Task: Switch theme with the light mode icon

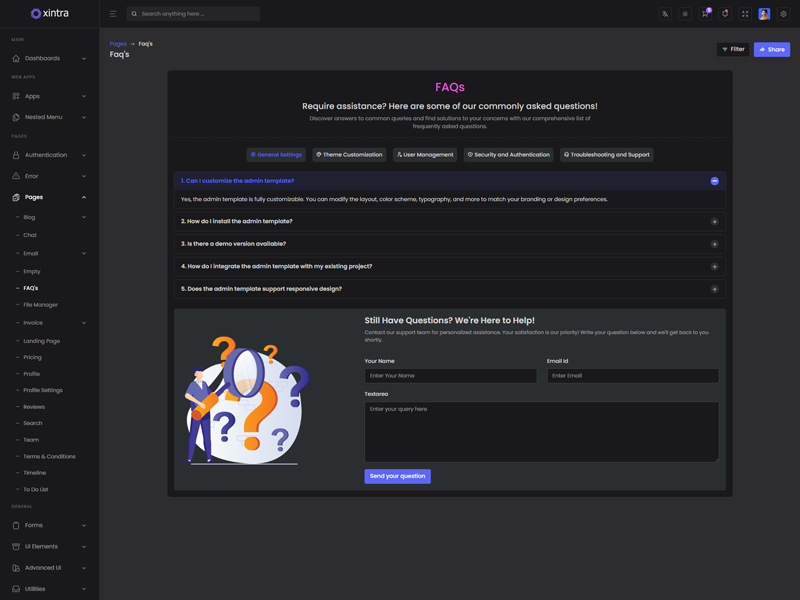Action: click(685, 14)
